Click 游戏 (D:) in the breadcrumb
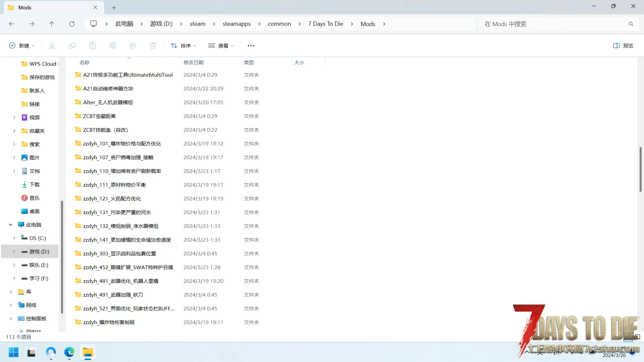 click(161, 24)
